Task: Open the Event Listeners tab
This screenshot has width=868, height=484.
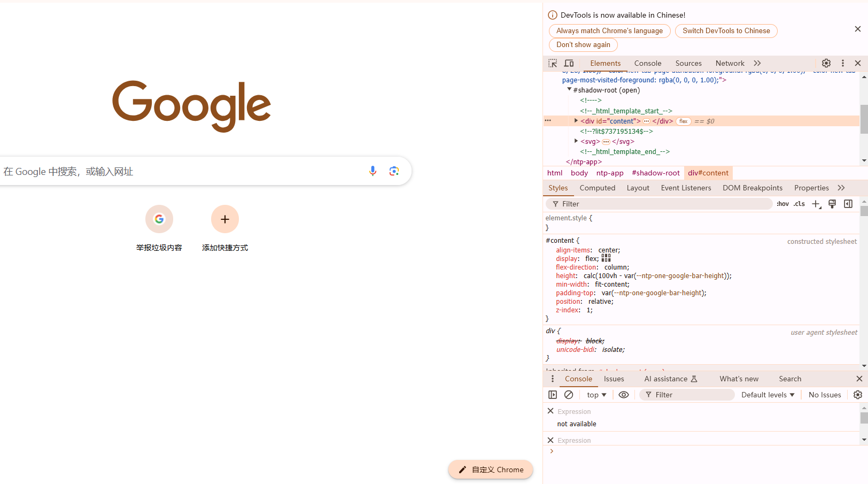Action: pyautogui.click(x=686, y=188)
